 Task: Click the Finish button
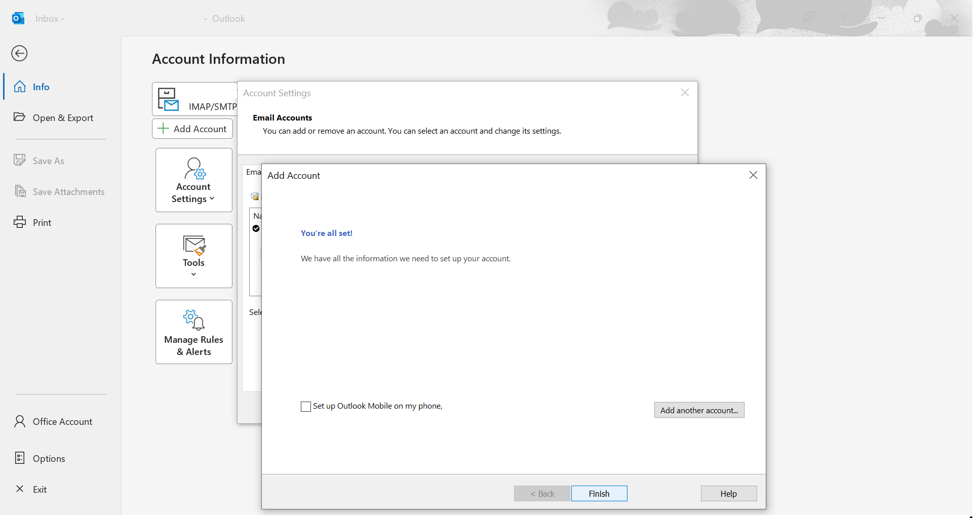point(599,494)
